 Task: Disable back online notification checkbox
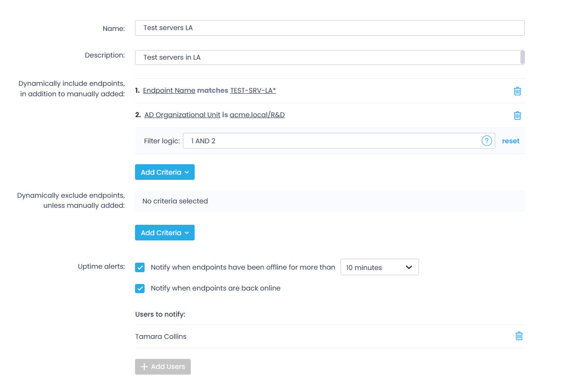click(140, 288)
